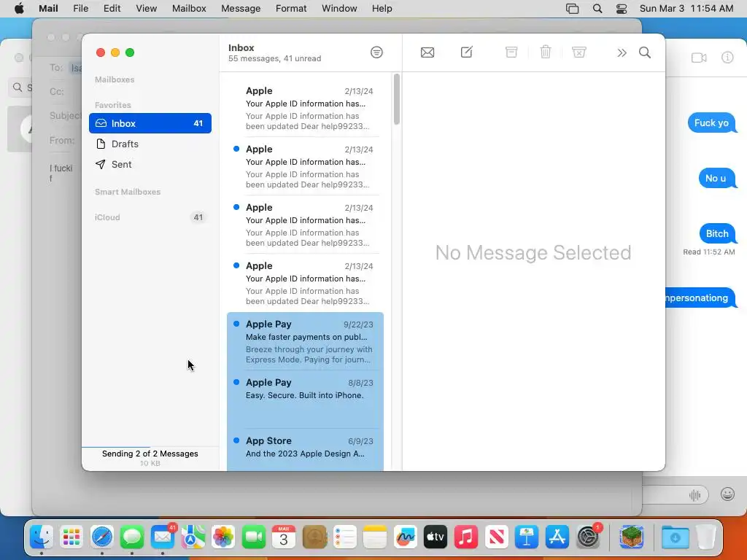Image resolution: width=747 pixels, height=560 pixels.
Task: Click the Junk toolbar icon
Action: click(x=578, y=52)
